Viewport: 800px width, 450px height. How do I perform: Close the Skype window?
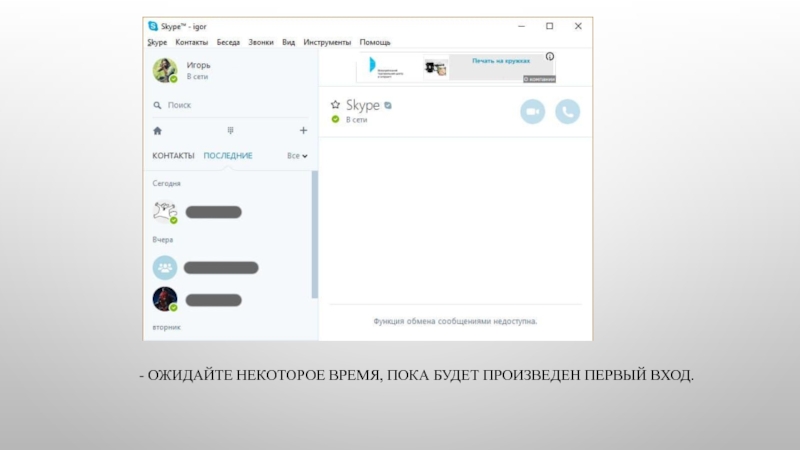pos(578,26)
